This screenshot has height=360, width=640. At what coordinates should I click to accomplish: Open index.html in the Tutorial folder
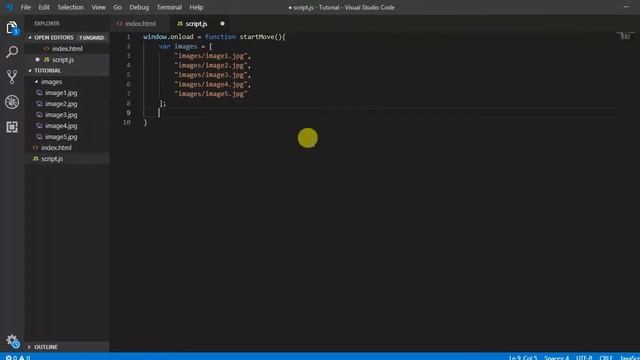click(56, 147)
